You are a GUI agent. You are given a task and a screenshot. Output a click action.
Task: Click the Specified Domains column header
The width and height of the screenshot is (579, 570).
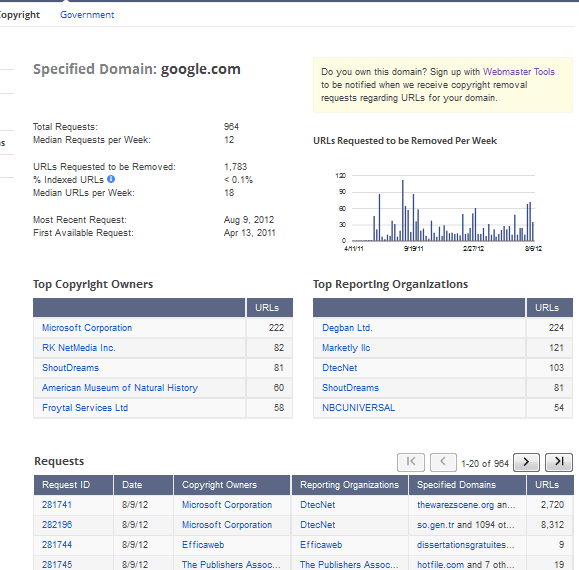point(467,485)
